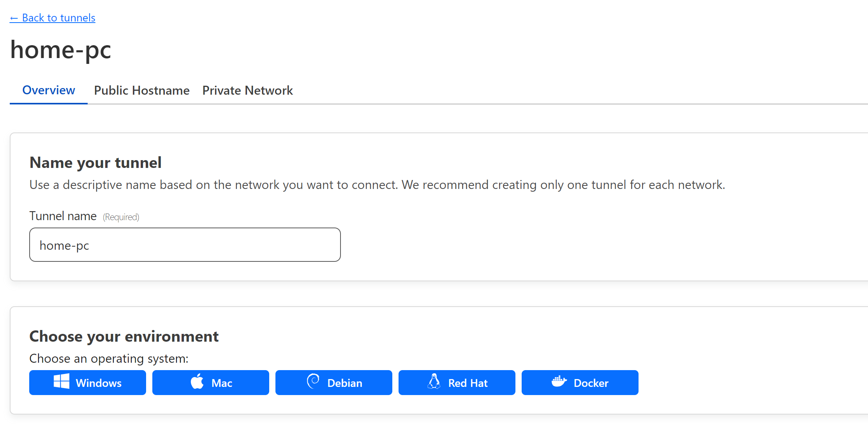This screenshot has height=427, width=868.
Task: Click the descriptive name recommendation text
Action: pyautogui.click(x=377, y=185)
